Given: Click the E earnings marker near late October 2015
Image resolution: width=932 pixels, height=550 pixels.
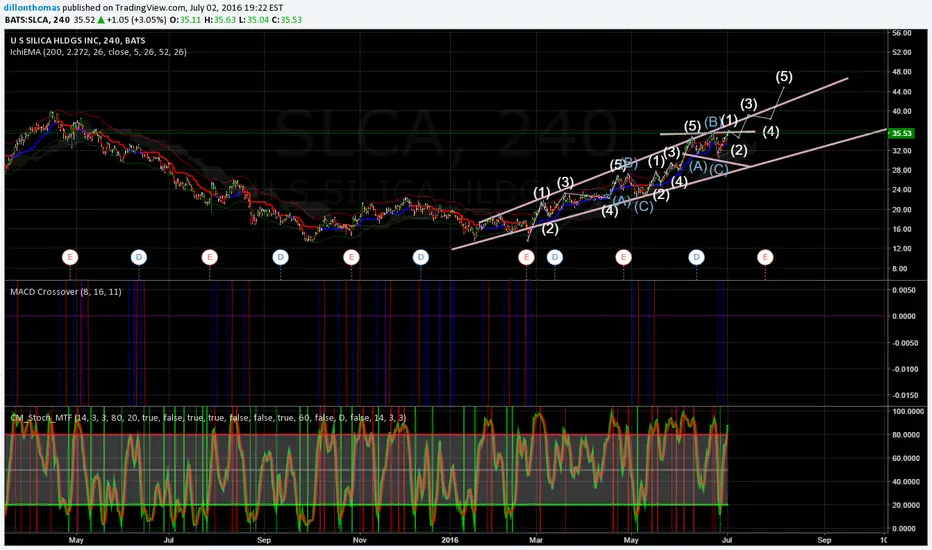Looking at the screenshot, I should [351, 257].
